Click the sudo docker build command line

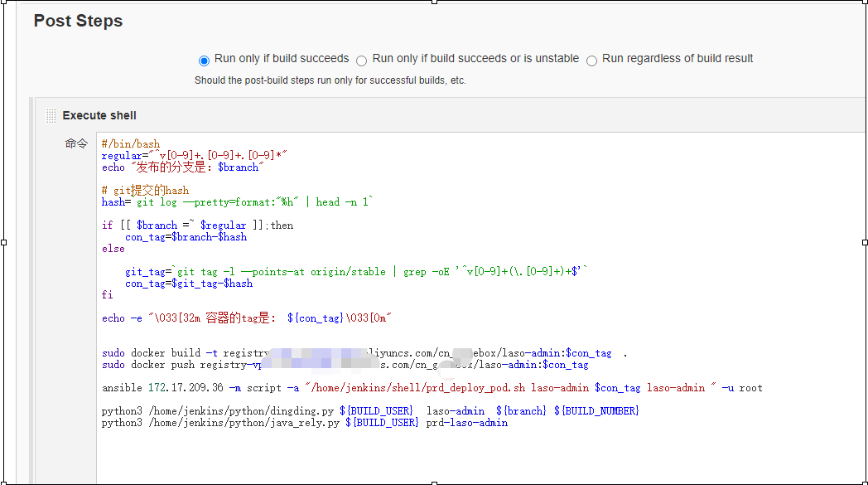point(364,353)
